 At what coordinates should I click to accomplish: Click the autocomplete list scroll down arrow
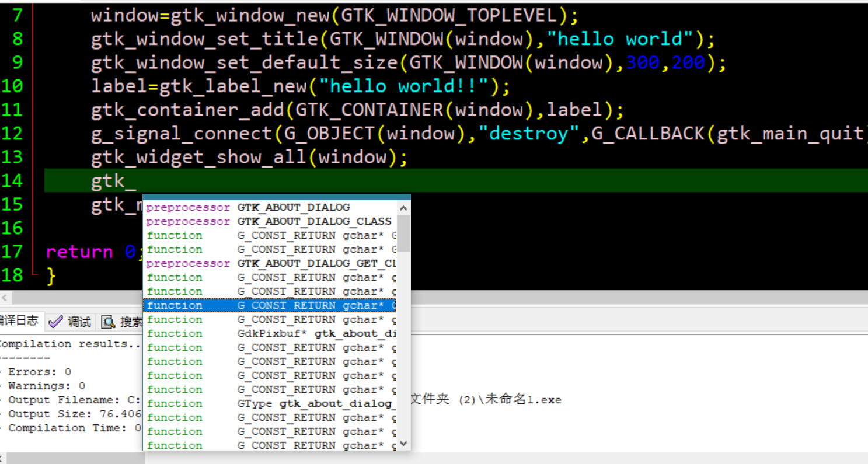pos(403,444)
